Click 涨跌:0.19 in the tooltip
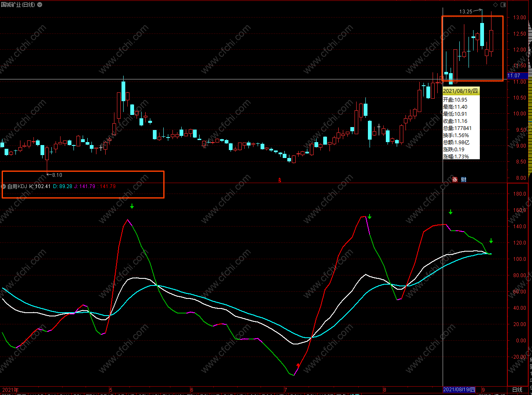 [x=453, y=150]
